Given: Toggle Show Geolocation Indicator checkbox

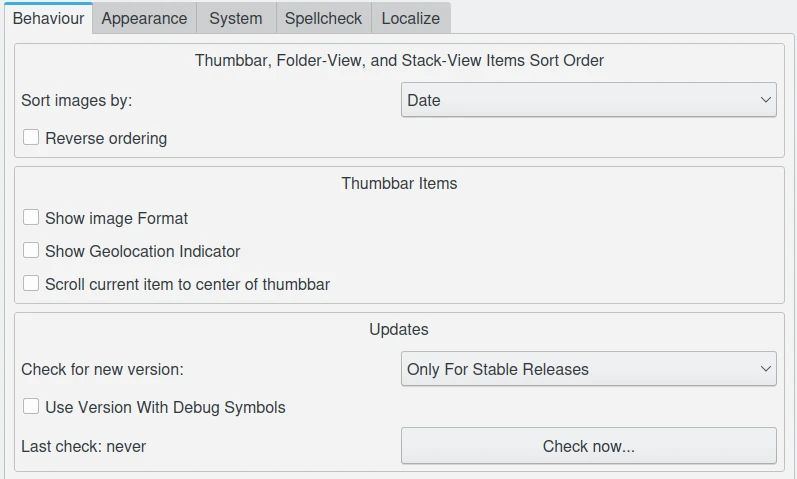Looking at the screenshot, I should 31,251.
